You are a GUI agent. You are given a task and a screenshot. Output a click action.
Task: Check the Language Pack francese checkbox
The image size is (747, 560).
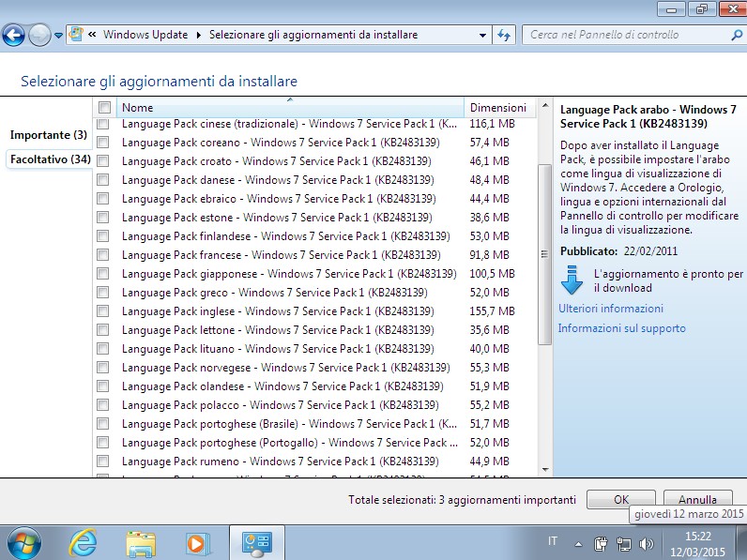(103, 255)
